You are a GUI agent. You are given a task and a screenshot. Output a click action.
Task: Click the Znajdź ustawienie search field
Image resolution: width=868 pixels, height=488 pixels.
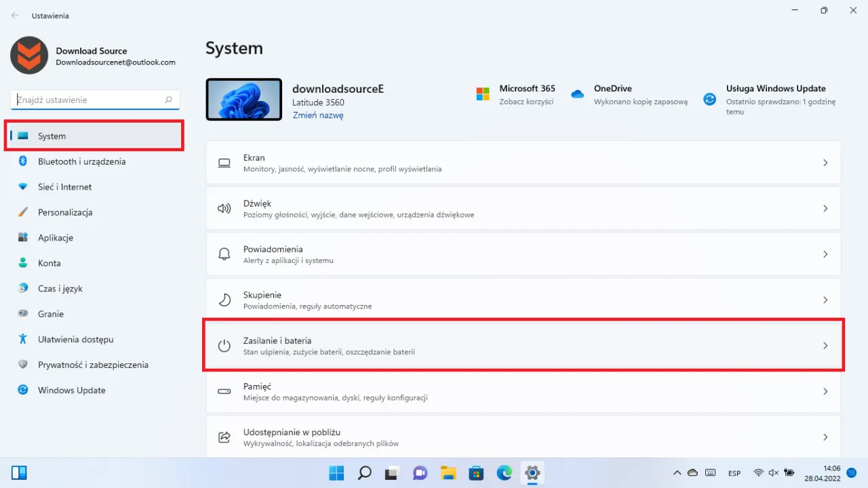[x=88, y=100]
